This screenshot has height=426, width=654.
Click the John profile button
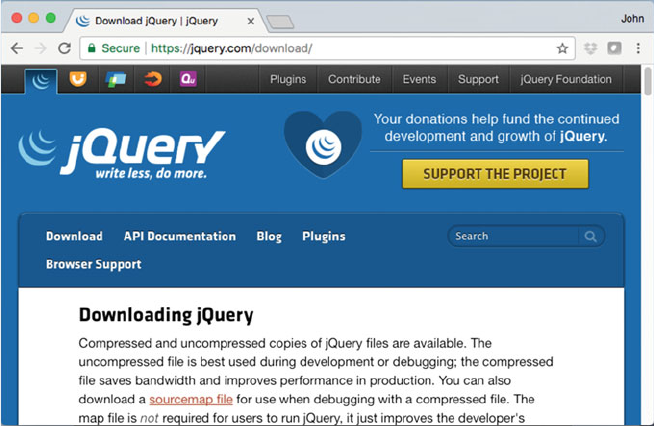coord(632,19)
